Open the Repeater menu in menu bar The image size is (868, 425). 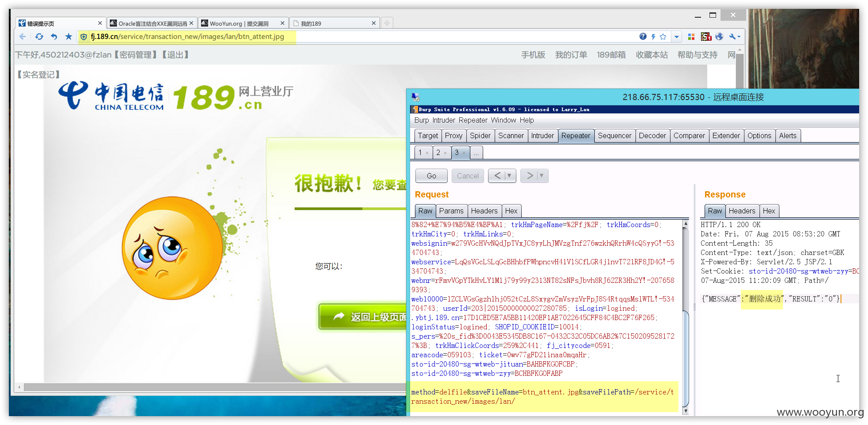coord(473,120)
